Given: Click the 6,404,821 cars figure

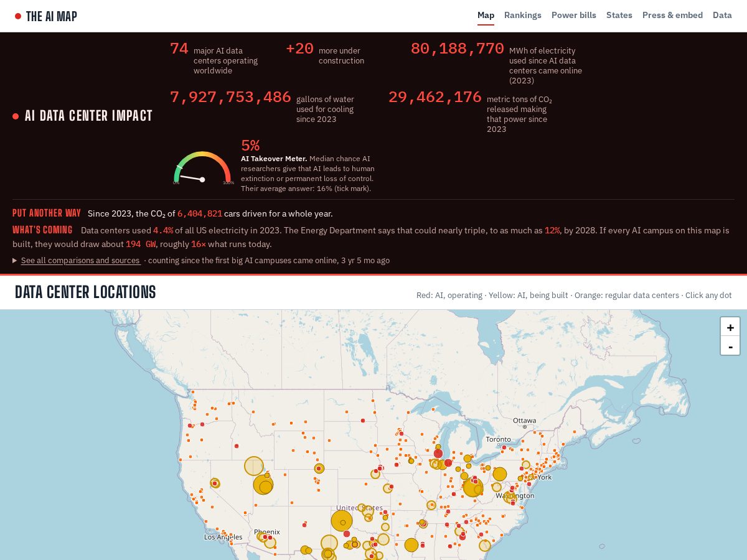Looking at the screenshot, I should click(x=200, y=213).
